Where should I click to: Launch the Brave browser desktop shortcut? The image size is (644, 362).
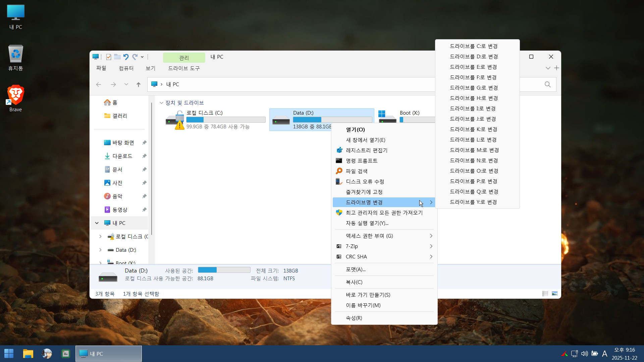pos(15,98)
